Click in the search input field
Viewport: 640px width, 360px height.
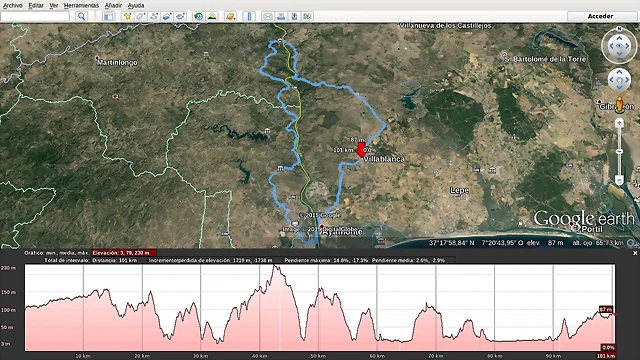click(x=35, y=16)
